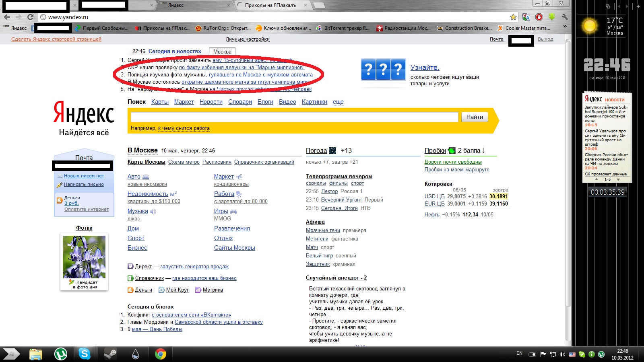This screenshot has height=362, width=644.
Task: Open the green download arrow extension
Action: point(552,17)
